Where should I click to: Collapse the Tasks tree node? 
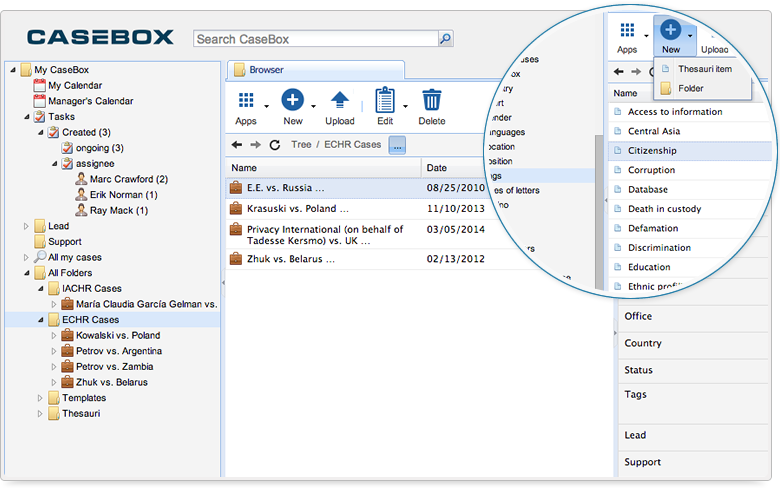click(27, 117)
